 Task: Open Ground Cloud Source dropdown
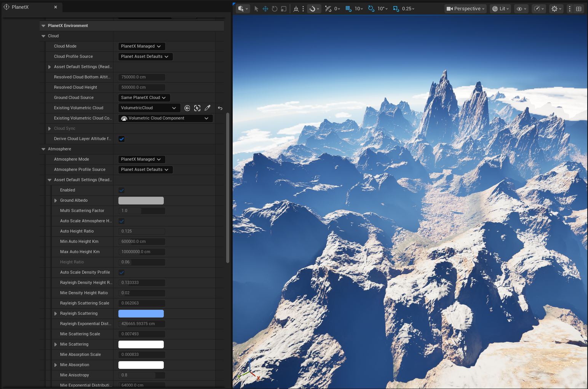pyautogui.click(x=144, y=98)
